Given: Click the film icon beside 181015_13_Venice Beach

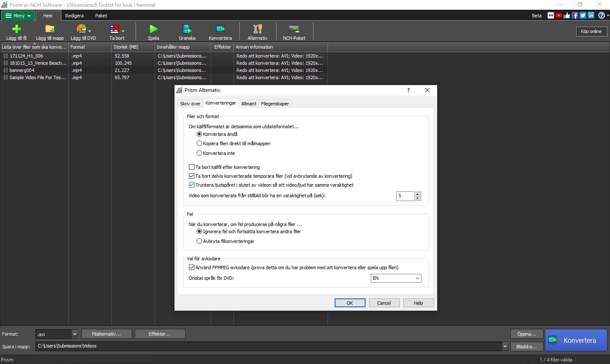Looking at the screenshot, I should [6, 63].
